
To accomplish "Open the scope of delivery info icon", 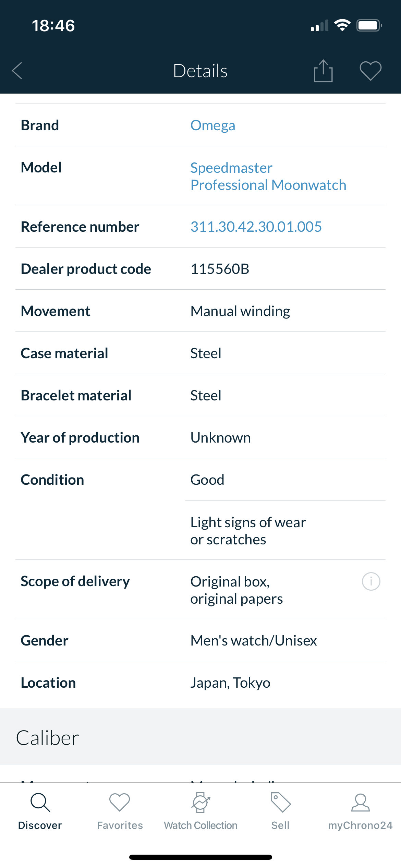I will click(x=371, y=581).
